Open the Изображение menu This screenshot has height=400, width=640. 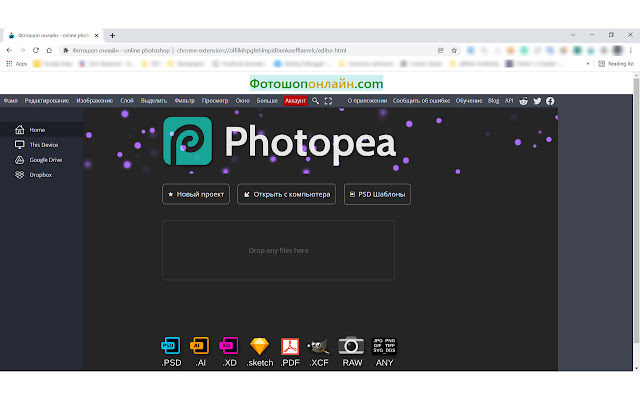click(x=95, y=100)
